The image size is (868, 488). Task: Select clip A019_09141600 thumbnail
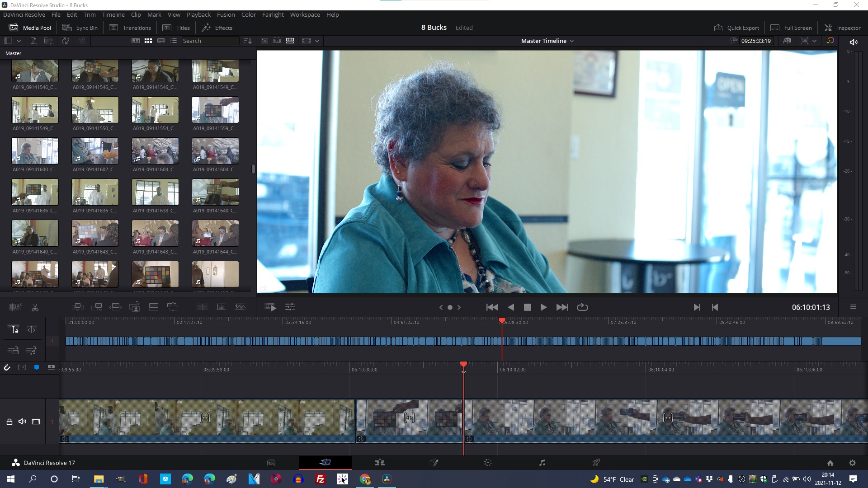click(35, 151)
